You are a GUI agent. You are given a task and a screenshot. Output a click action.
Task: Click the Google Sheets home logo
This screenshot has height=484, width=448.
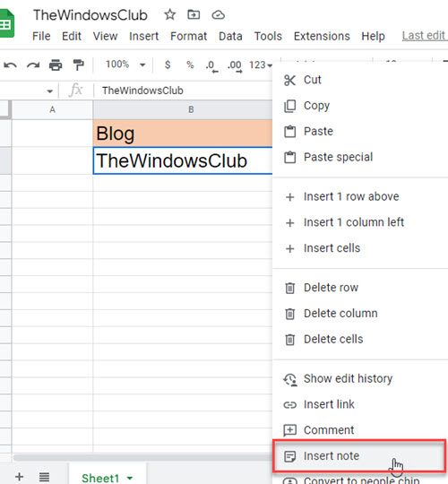(6, 23)
